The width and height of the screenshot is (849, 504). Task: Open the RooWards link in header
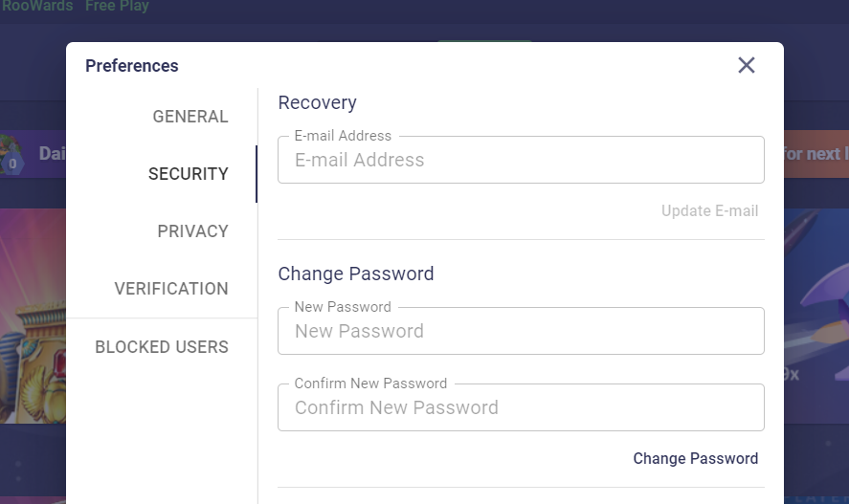coord(36,6)
